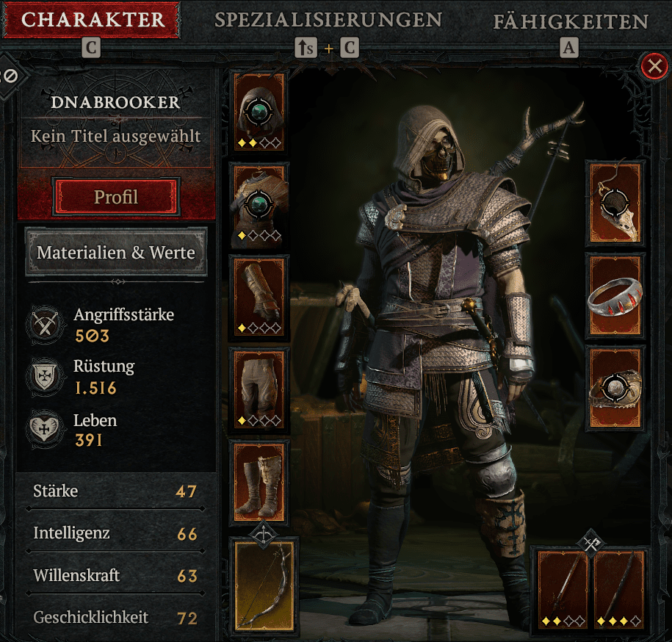Select the Geschicklichkeit stat row
The image size is (672, 642).
click(x=115, y=618)
